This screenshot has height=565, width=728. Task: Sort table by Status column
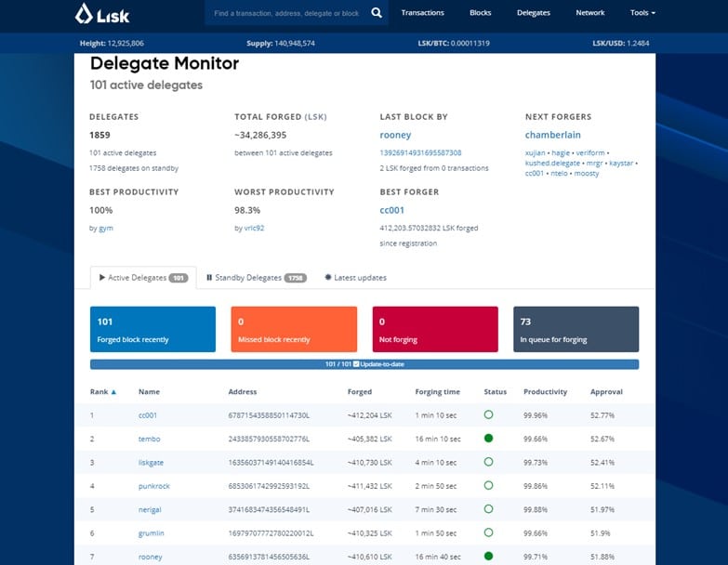coord(496,392)
